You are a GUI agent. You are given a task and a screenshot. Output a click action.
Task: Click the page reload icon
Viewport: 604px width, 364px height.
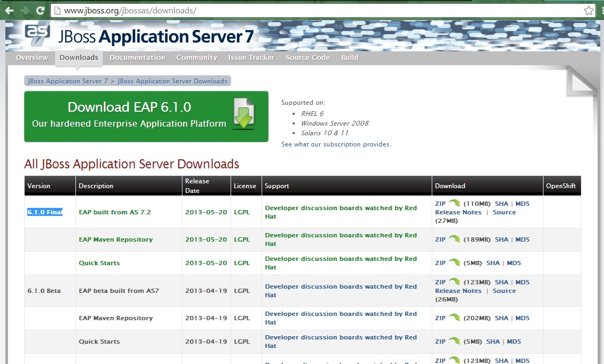[x=40, y=10]
